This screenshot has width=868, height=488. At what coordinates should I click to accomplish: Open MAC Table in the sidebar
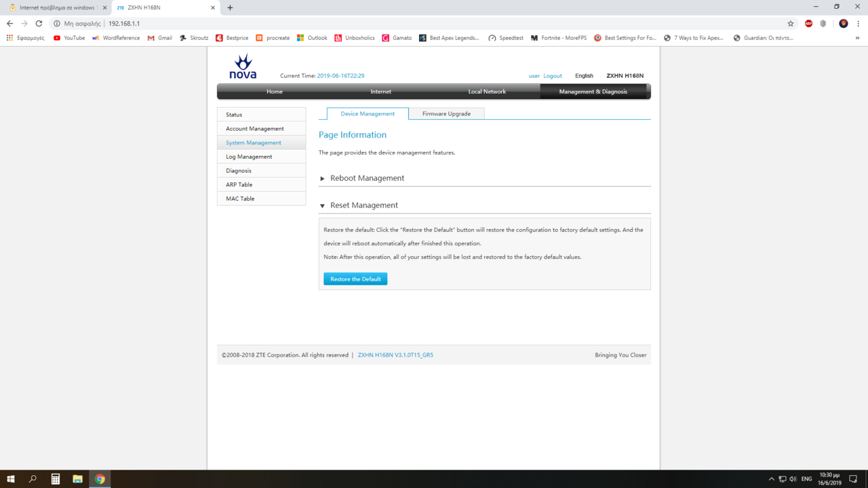click(261, 199)
